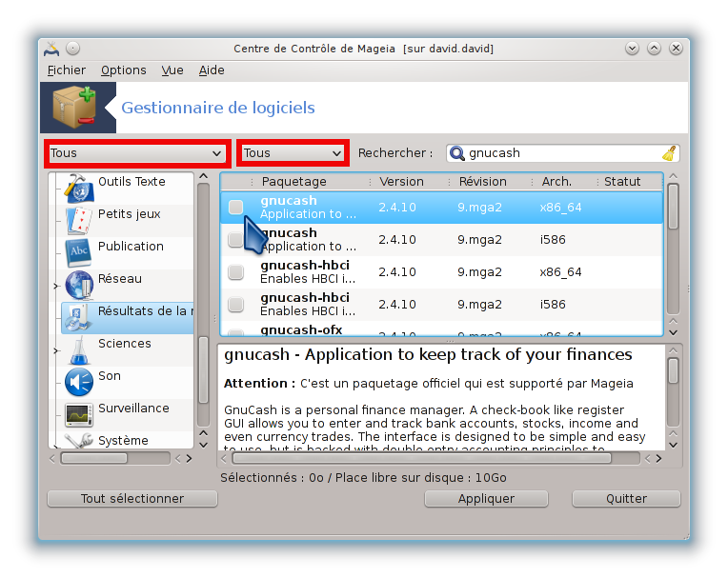Open the Aide menu
Viewport: 728px width, 578px height.
coord(212,70)
